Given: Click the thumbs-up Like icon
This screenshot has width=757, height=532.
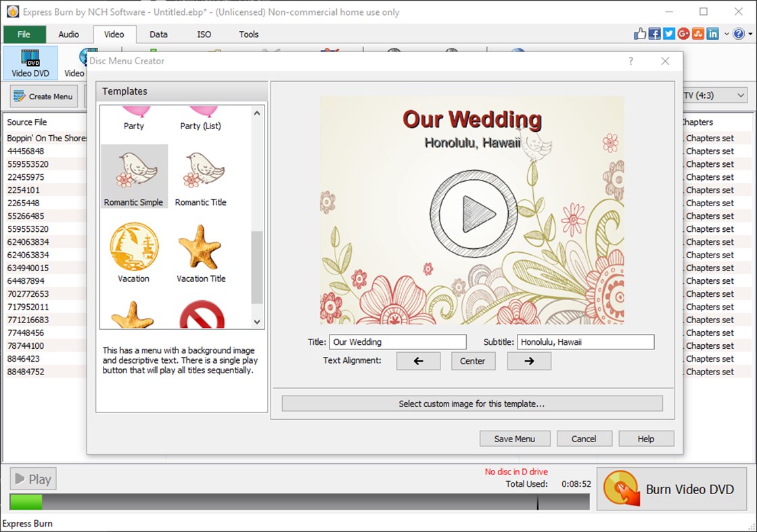Looking at the screenshot, I should pos(639,33).
